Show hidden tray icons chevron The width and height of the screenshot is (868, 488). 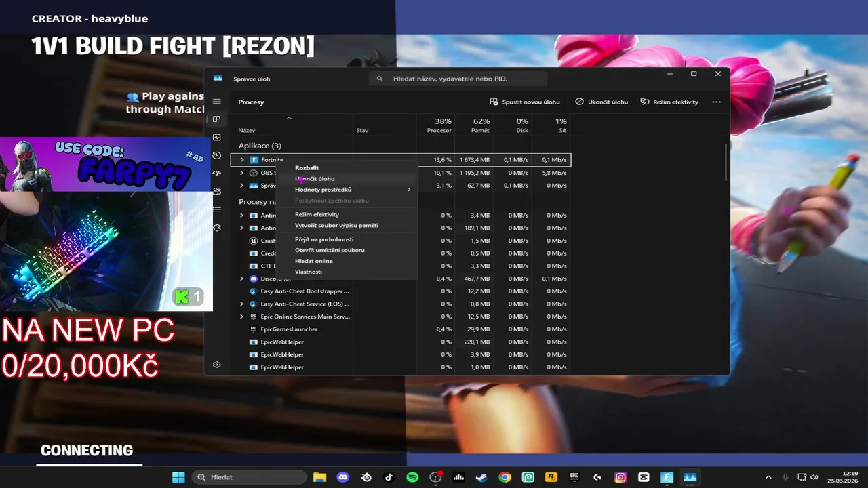click(768, 477)
